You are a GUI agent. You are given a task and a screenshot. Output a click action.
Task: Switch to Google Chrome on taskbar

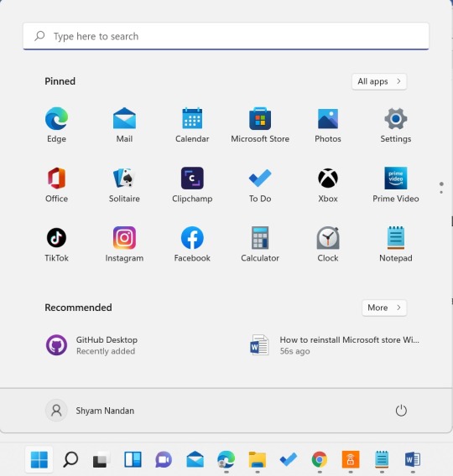click(320, 459)
